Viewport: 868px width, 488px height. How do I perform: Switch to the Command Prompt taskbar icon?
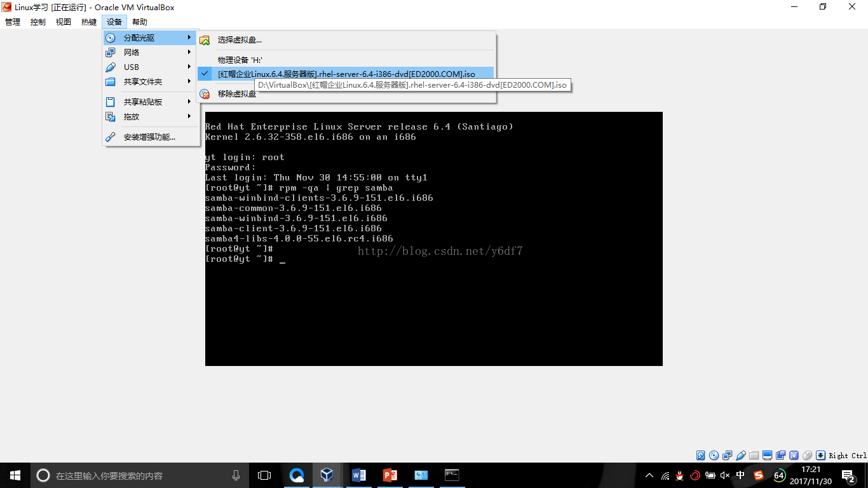click(452, 475)
